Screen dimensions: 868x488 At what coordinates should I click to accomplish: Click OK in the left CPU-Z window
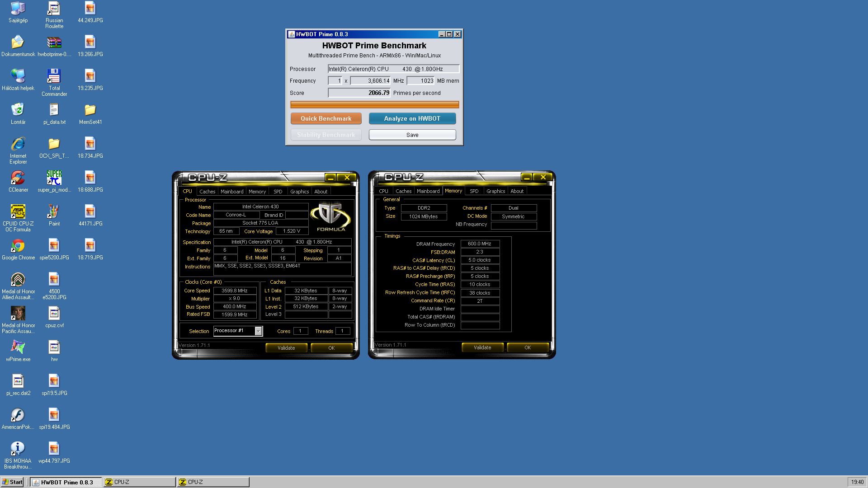pos(331,348)
